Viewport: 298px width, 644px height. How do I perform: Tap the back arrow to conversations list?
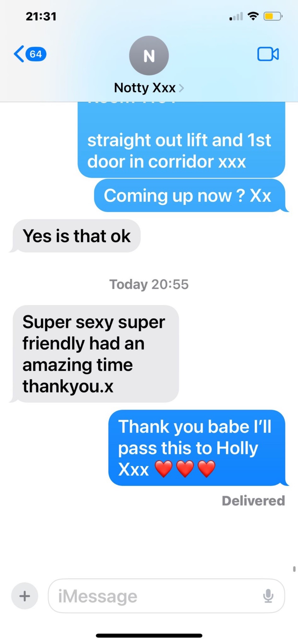[x=19, y=54]
